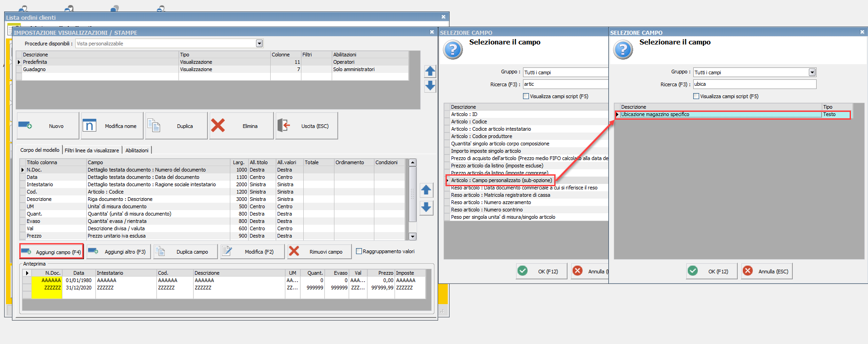868x344 pixels.
Task: Click scroll down arrow of fields table
Action: (x=412, y=236)
